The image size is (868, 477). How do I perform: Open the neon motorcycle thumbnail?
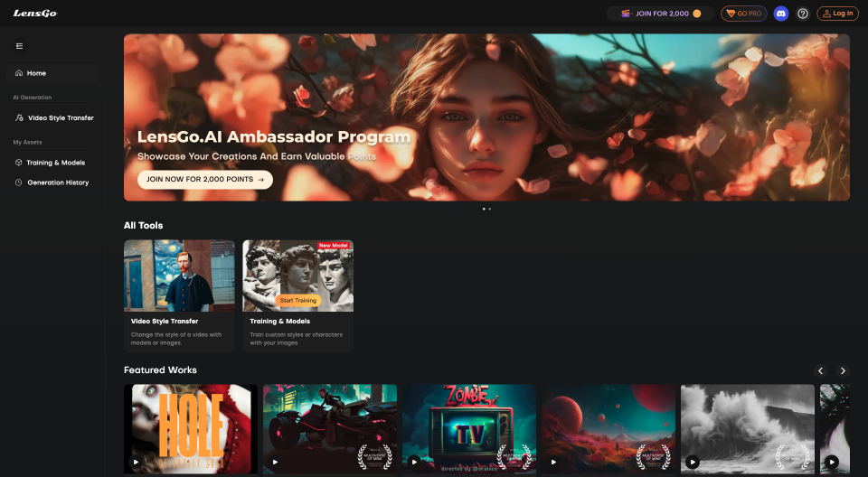pos(330,429)
